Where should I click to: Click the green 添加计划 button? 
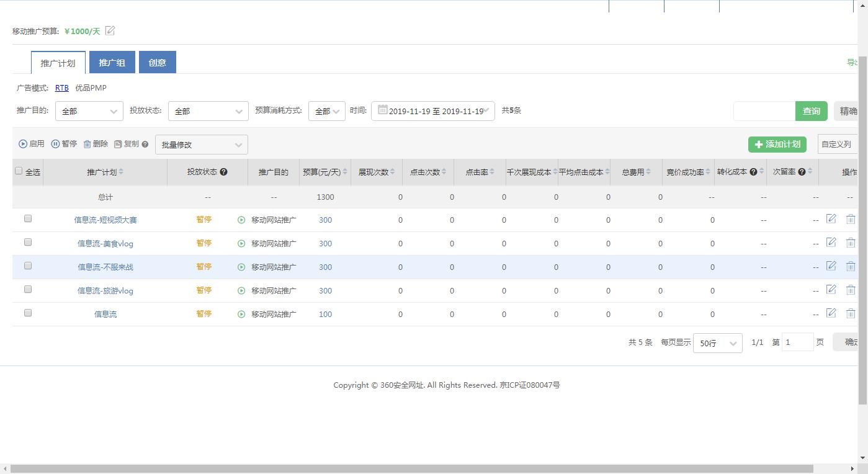[x=777, y=145]
